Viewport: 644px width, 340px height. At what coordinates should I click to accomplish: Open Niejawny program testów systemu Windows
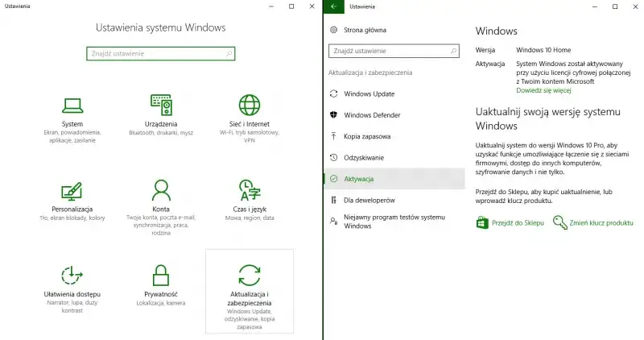tap(394, 222)
